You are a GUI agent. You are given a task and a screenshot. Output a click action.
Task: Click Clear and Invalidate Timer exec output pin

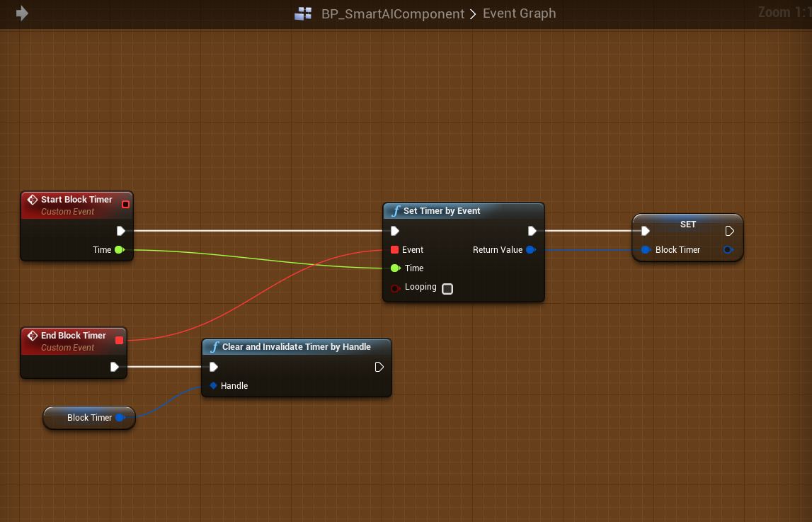[x=379, y=367]
